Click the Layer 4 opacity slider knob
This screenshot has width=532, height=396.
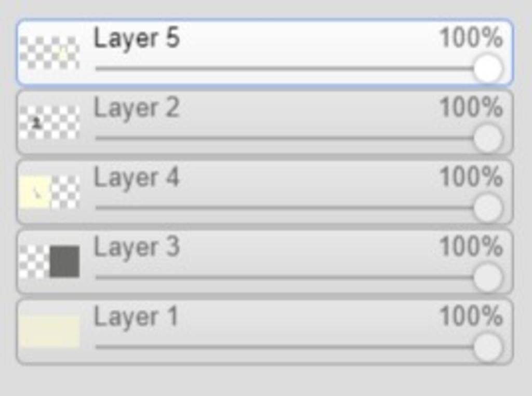488,208
